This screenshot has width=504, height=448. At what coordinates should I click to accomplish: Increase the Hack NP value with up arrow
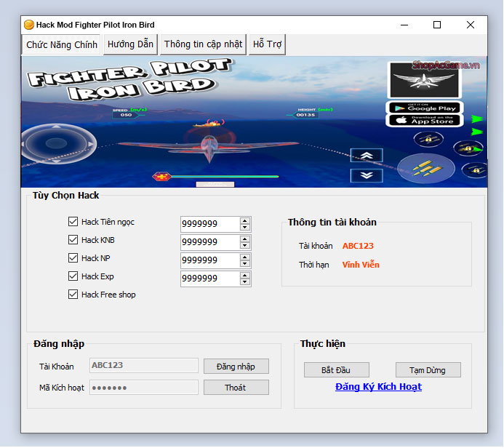[x=245, y=257]
